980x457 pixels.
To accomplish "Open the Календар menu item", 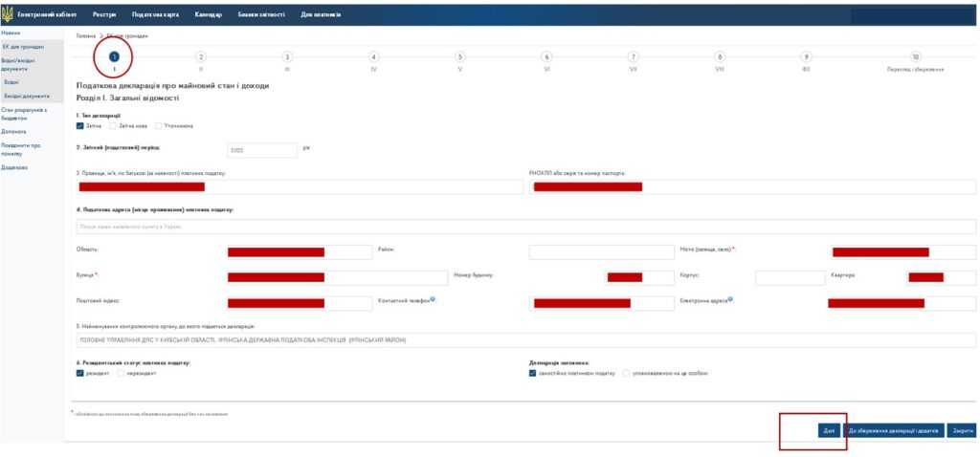I will point(208,14).
